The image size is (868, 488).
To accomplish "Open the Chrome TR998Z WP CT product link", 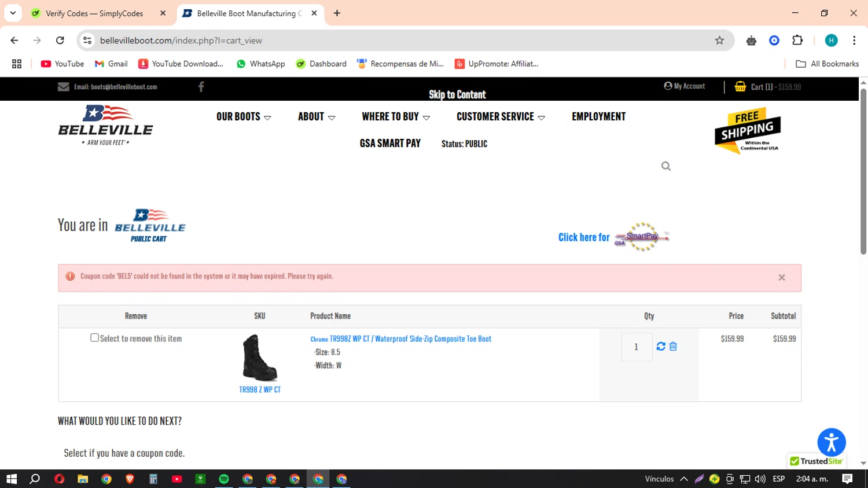I will 400,339.
